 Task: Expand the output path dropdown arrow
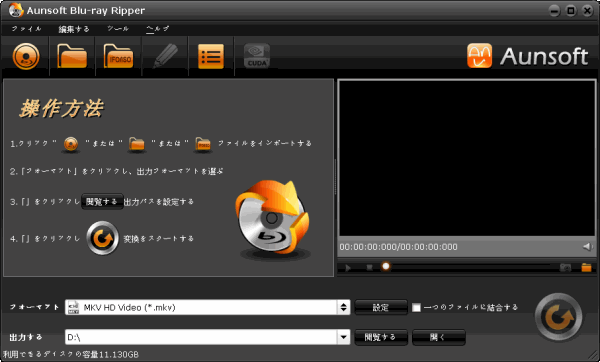click(x=343, y=337)
